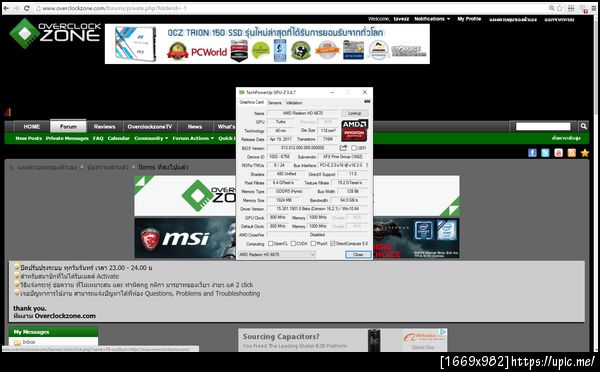Screen dimensions: 600x372
Task: Click the Lookup button
Action: pyautogui.click(x=354, y=113)
